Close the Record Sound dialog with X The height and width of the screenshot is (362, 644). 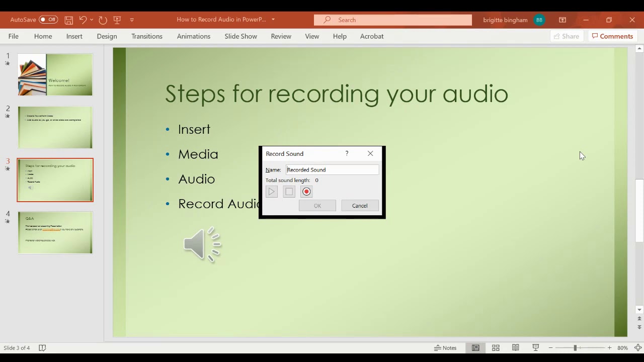click(x=370, y=153)
